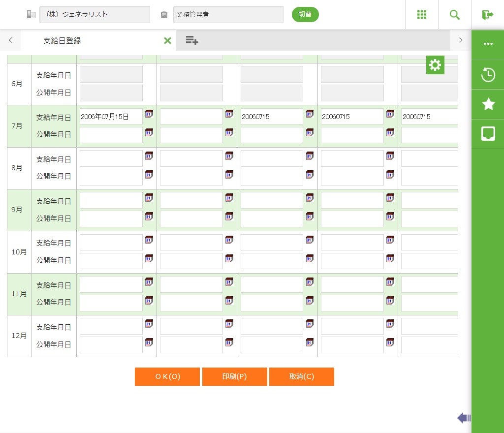The width and height of the screenshot is (504, 433).
Task: Open the settings gear icon
Action: coord(435,65)
